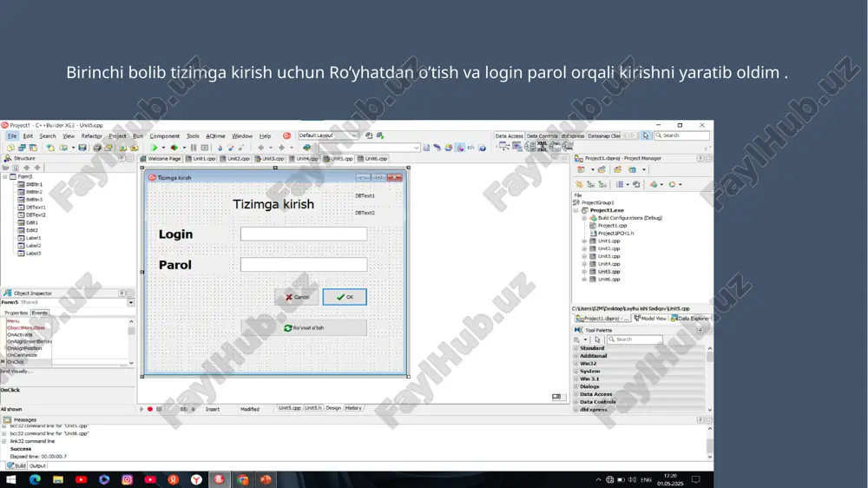Switch to the Welcome Page tab

click(161, 159)
